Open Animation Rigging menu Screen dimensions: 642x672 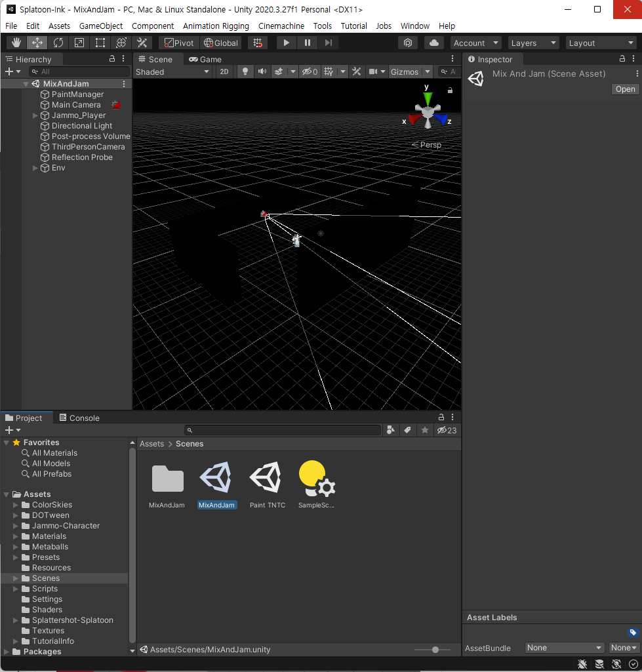pyautogui.click(x=216, y=26)
